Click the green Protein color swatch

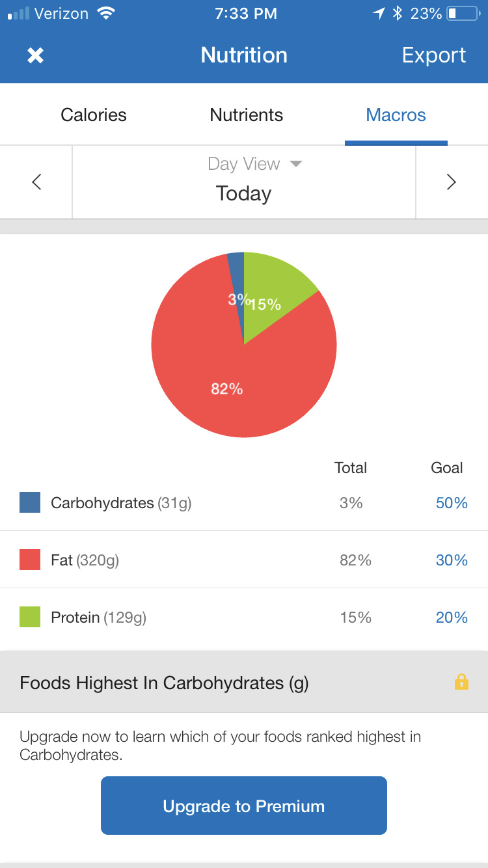[30, 617]
